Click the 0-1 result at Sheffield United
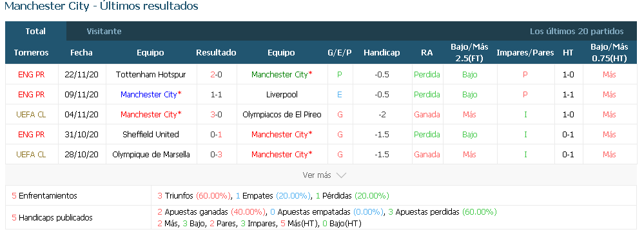This screenshot has height=234, width=644. 216,134
